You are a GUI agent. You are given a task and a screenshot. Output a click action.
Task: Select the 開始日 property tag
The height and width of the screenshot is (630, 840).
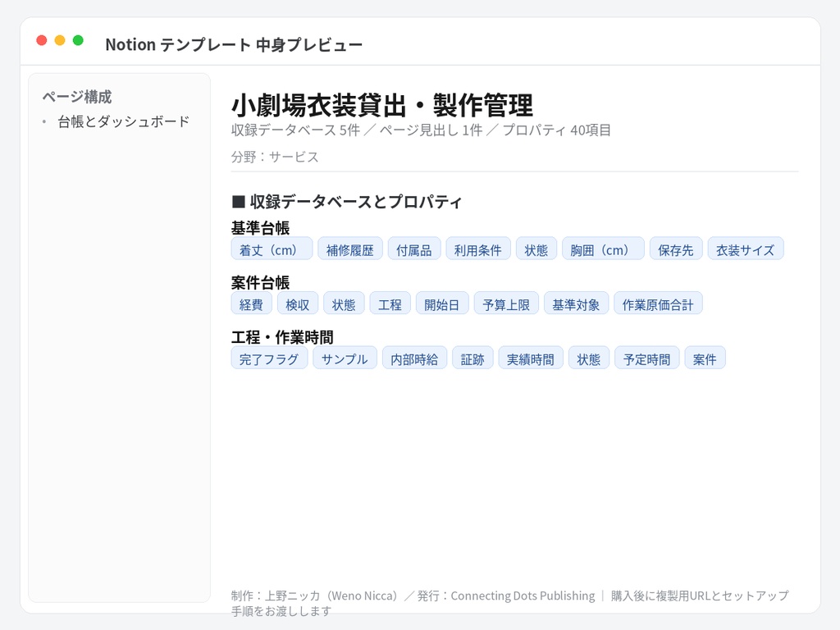[x=442, y=304]
